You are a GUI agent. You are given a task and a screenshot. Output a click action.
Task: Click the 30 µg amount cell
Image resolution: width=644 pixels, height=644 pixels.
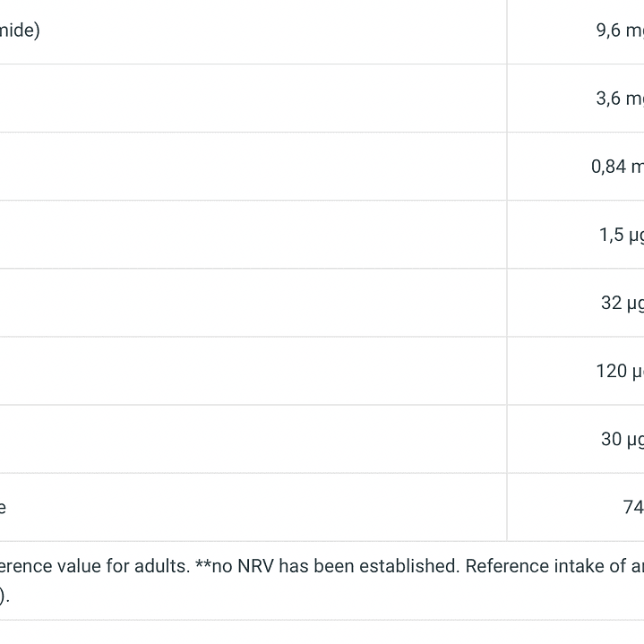click(x=622, y=439)
